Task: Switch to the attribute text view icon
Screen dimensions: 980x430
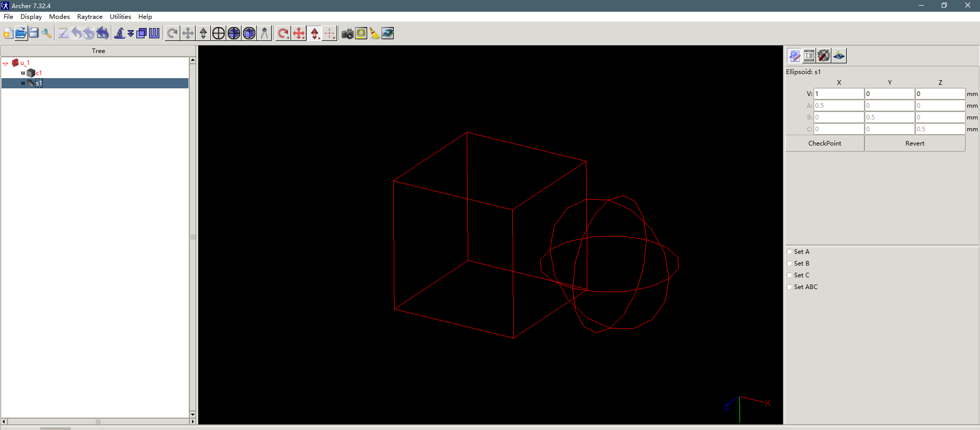Action: tap(809, 56)
